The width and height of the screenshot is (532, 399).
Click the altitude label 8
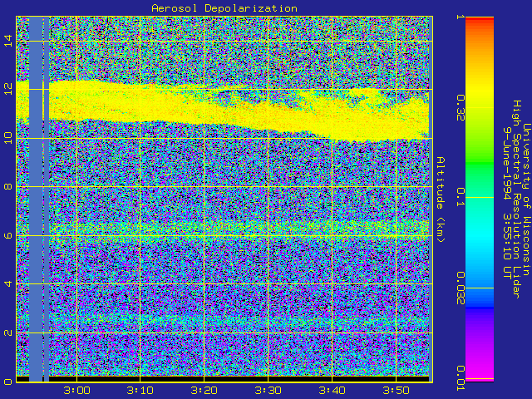(x=8, y=186)
